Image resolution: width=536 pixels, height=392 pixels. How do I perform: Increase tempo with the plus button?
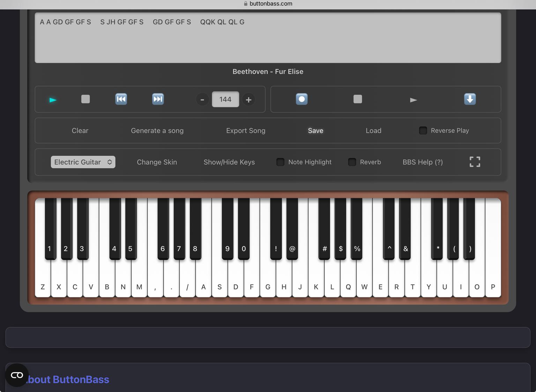point(248,100)
